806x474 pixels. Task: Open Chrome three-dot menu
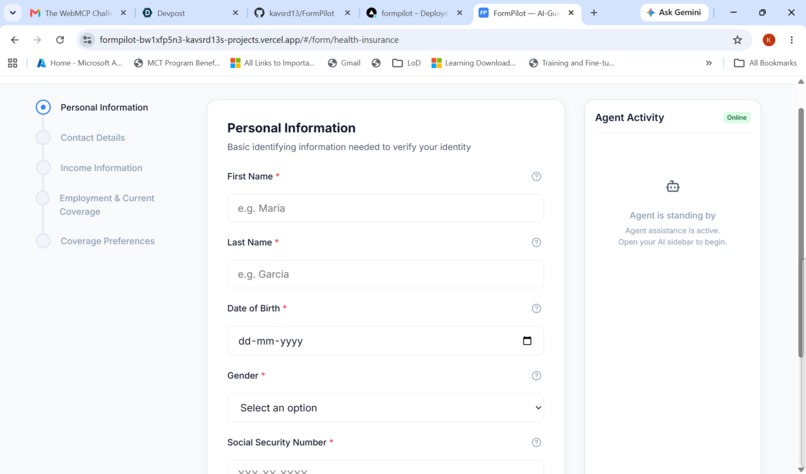pyautogui.click(x=792, y=40)
